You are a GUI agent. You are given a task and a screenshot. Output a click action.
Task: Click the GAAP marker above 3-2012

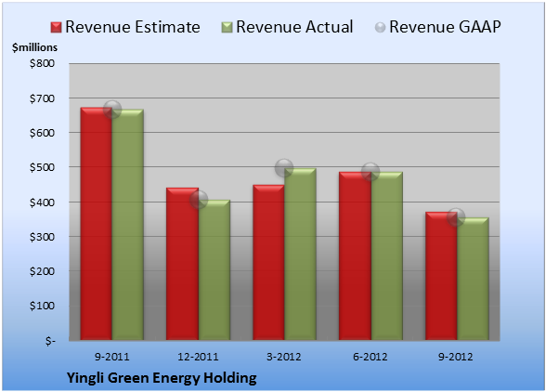284,168
